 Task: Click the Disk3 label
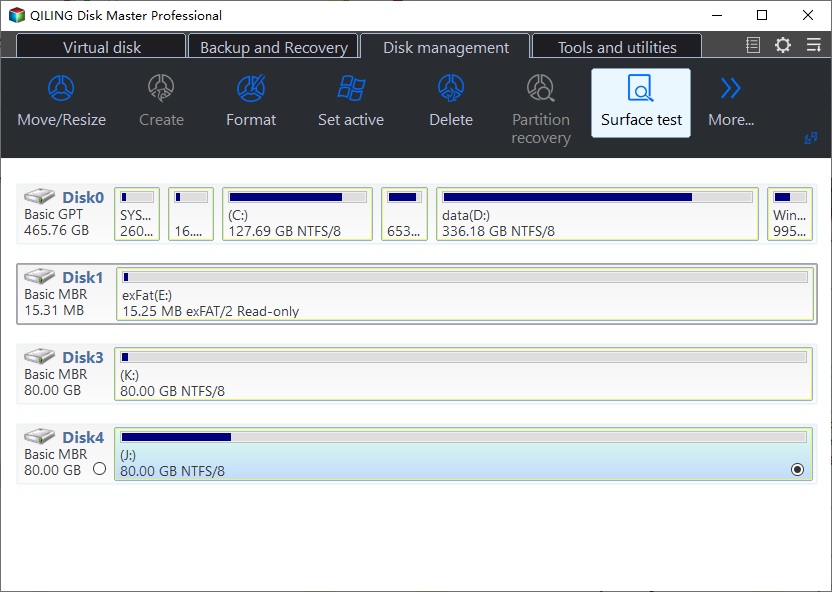[83, 358]
